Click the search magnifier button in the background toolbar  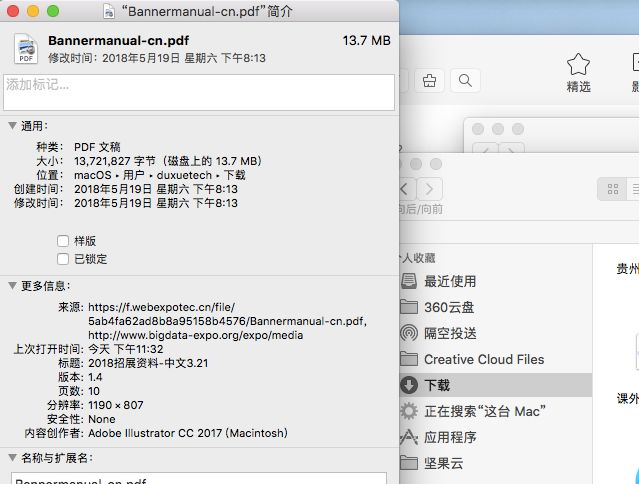(x=465, y=81)
